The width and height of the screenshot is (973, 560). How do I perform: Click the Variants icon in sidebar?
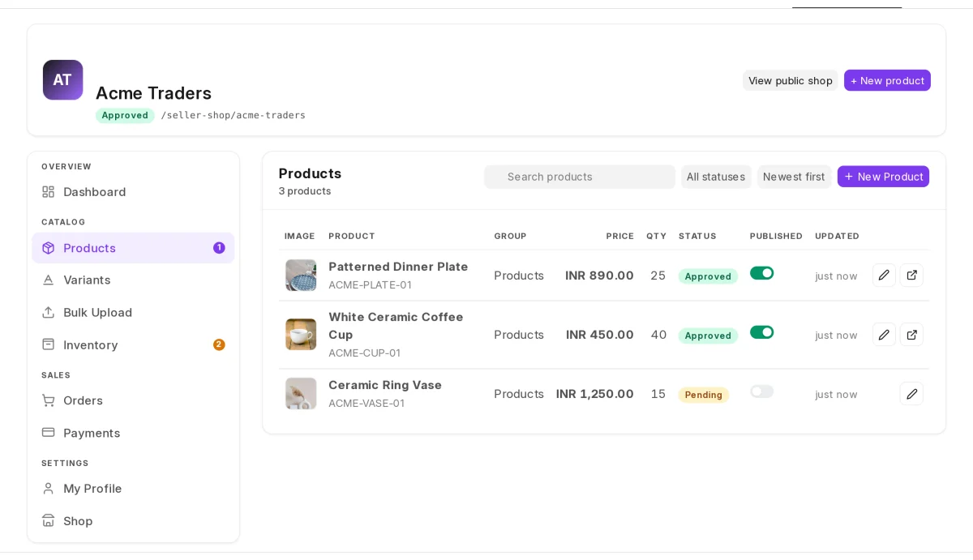coord(49,280)
